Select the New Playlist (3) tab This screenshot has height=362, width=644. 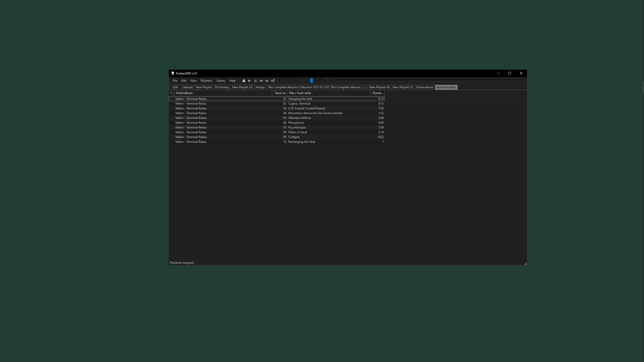[x=242, y=87]
